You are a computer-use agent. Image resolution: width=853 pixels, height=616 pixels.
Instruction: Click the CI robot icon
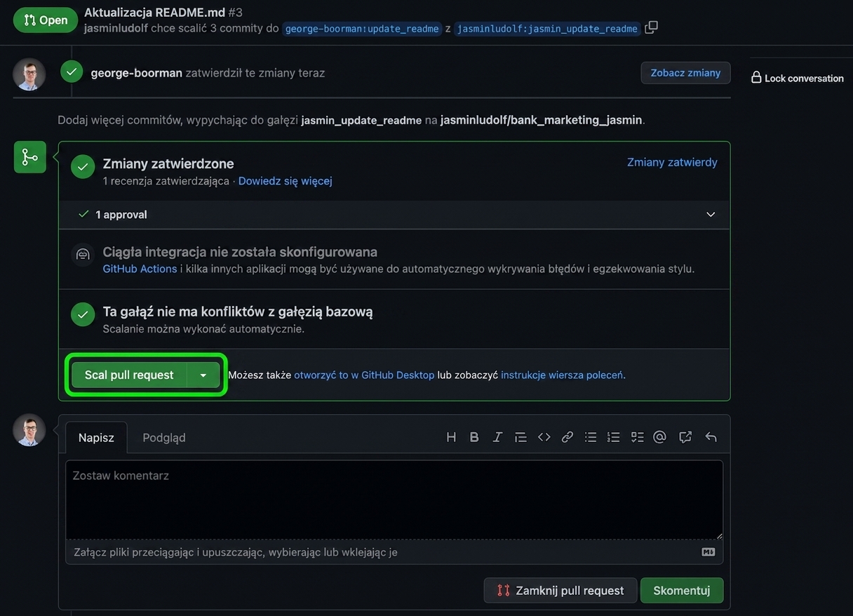83,254
